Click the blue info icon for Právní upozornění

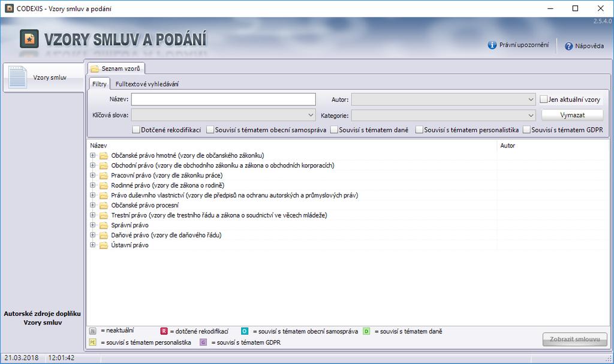(492, 45)
